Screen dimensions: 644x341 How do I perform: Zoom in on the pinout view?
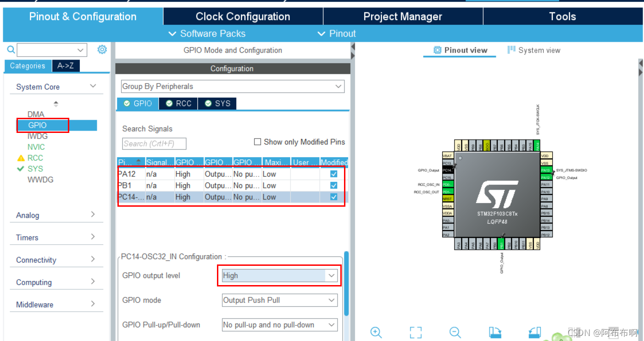click(376, 332)
